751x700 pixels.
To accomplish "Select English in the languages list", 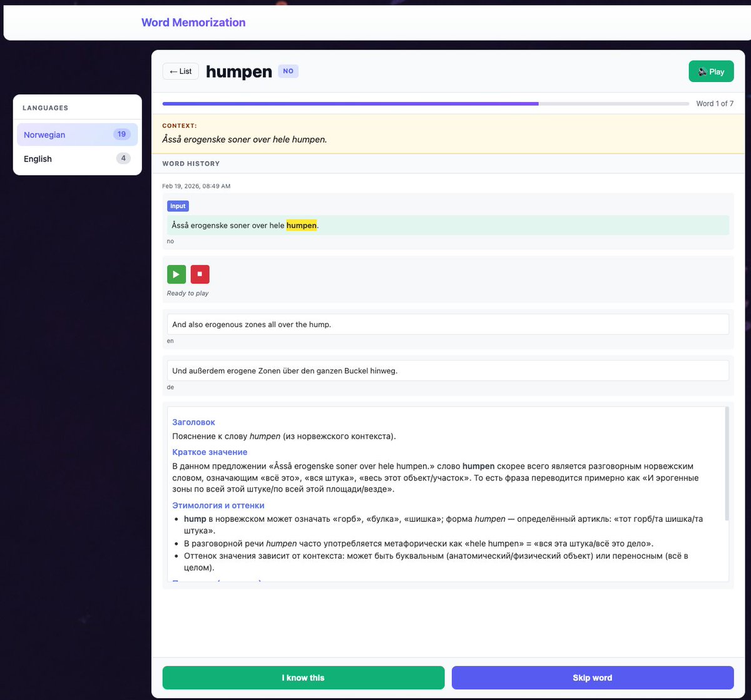I will point(77,159).
